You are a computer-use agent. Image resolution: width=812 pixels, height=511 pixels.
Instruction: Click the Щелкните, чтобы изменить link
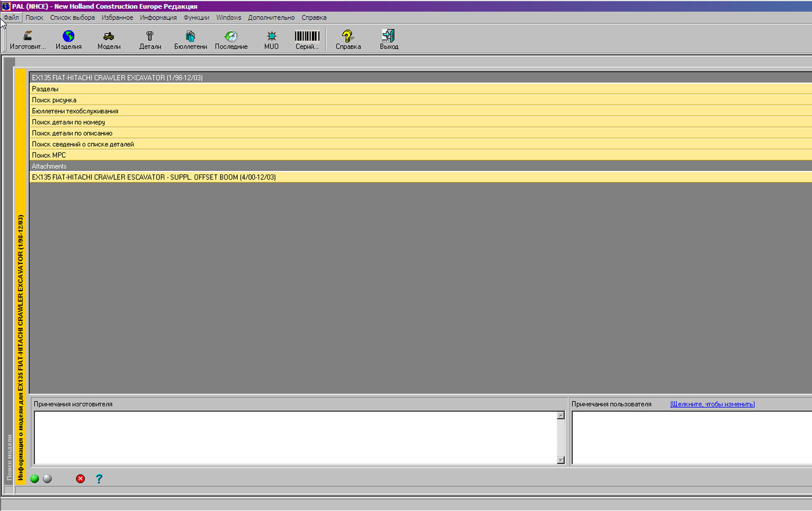(712, 404)
